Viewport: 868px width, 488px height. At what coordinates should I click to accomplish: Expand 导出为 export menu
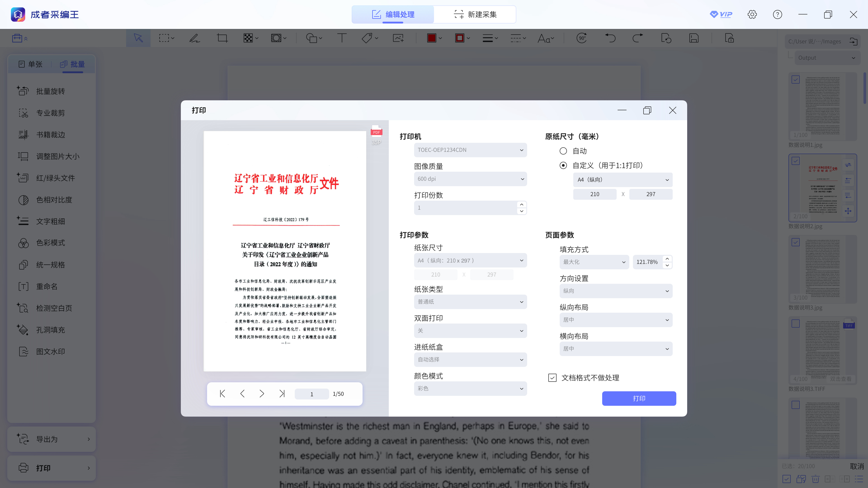click(x=52, y=439)
